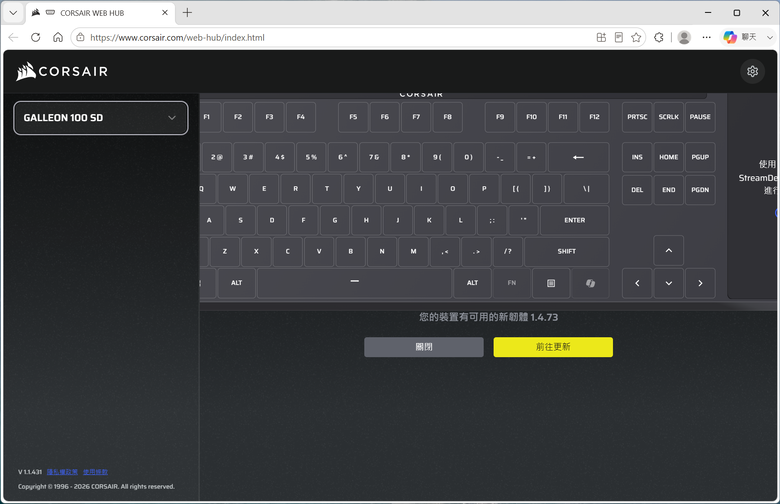The image size is (780, 504).
Task: Select the FN key
Action: pos(511,283)
